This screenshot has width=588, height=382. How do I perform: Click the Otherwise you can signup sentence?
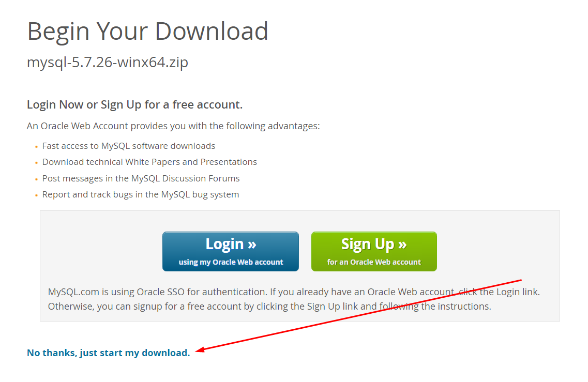pos(269,307)
